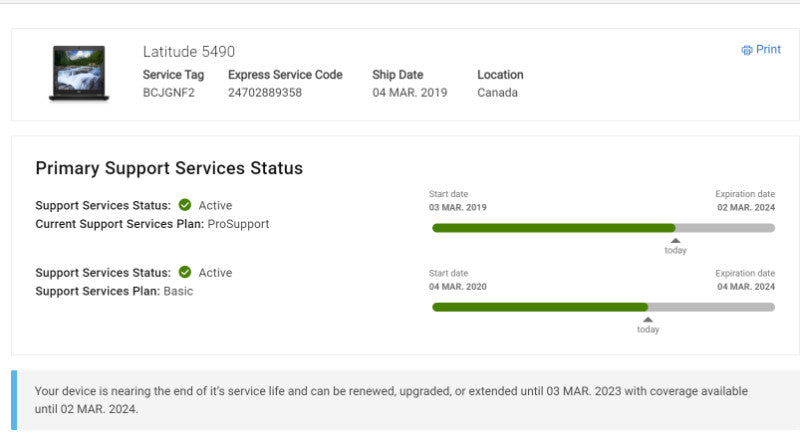Click the Service Tag label

(173, 75)
